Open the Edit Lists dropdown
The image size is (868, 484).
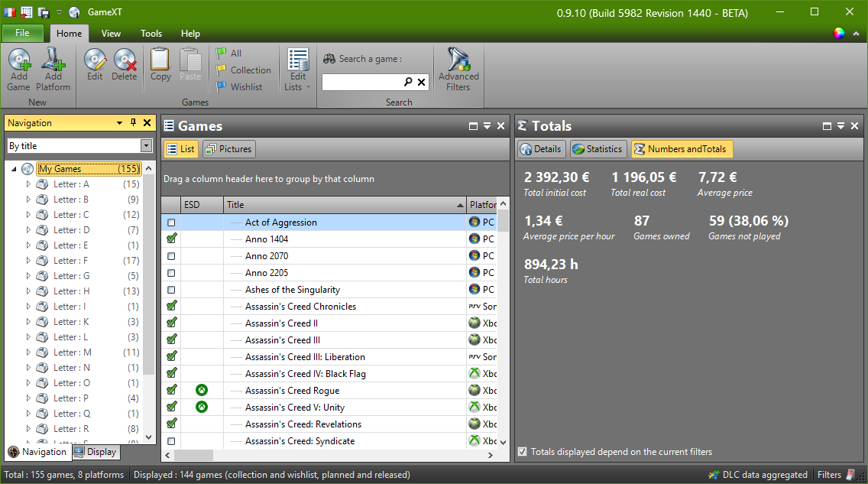(298, 87)
